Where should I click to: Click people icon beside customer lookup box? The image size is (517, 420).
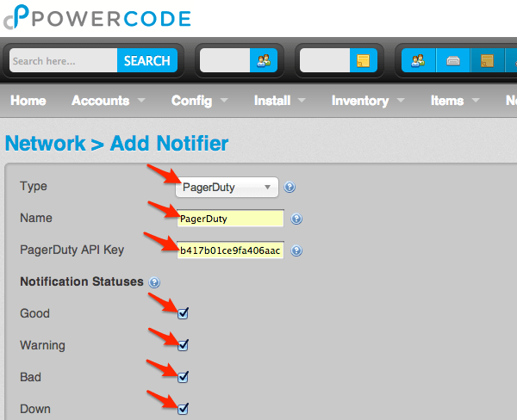264,60
